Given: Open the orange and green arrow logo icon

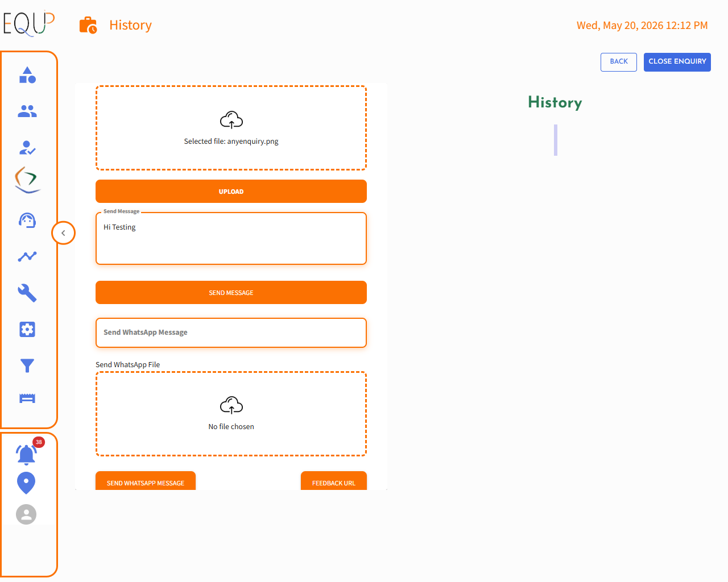Looking at the screenshot, I should pos(27,180).
